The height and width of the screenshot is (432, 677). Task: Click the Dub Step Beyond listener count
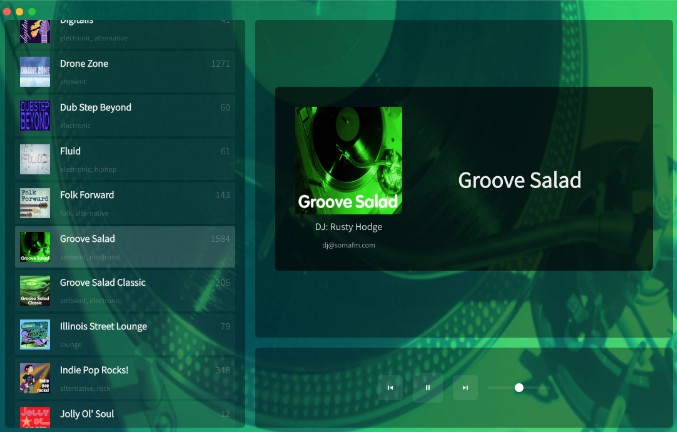tap(225, 108)
